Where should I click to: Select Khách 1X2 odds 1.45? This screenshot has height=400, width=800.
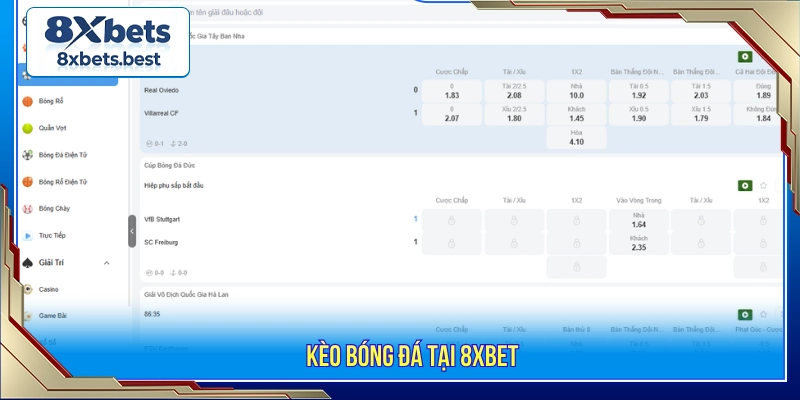[577, 114]
